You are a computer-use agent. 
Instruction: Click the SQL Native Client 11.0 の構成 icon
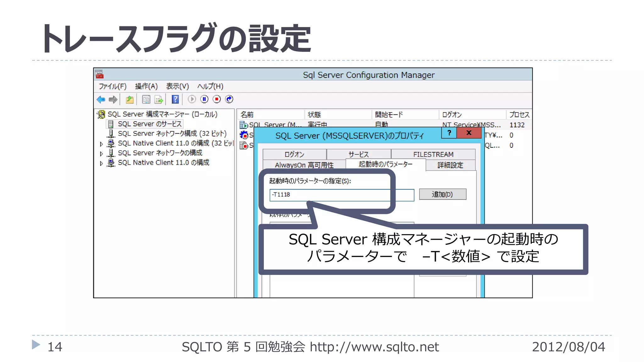(111, 163)
